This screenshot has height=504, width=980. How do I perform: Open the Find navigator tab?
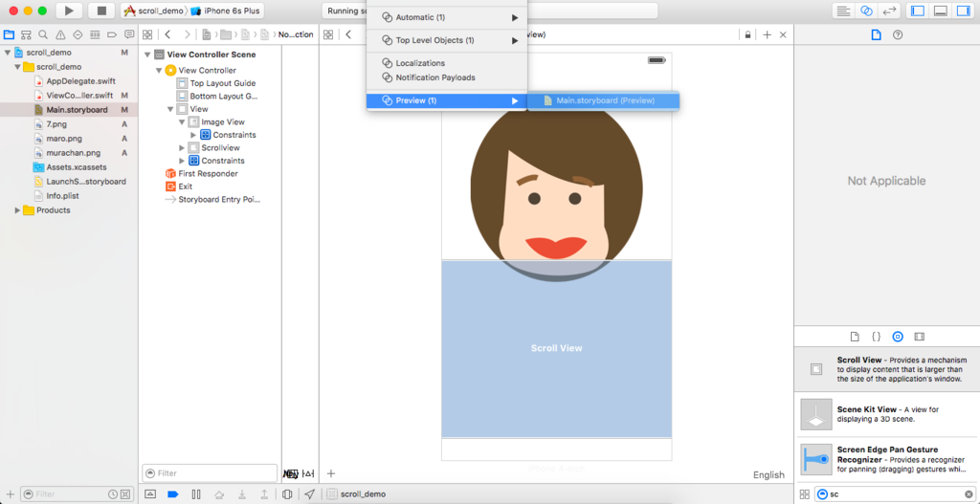43,34
